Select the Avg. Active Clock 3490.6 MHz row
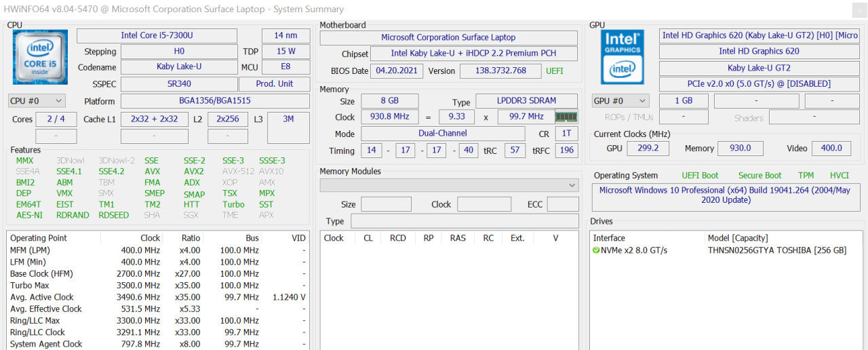This screenshot has height=350, width=868. [158, 297]
